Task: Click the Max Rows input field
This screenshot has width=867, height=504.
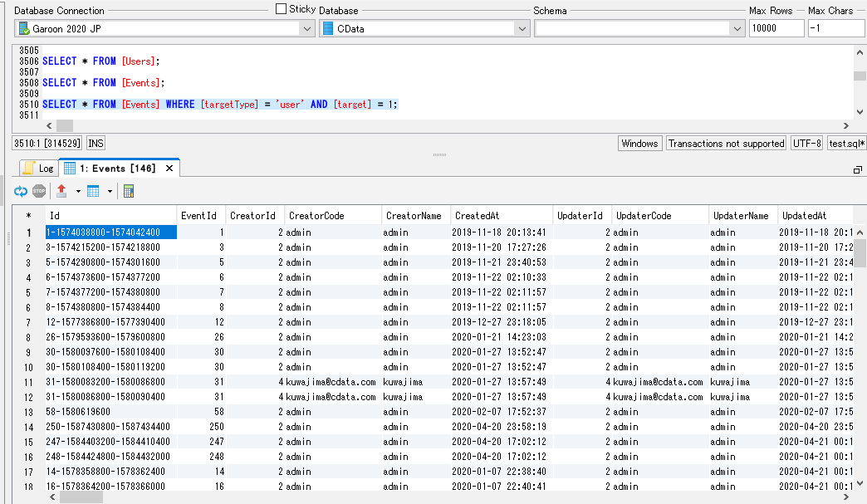Action: click(x=776, y=28)
